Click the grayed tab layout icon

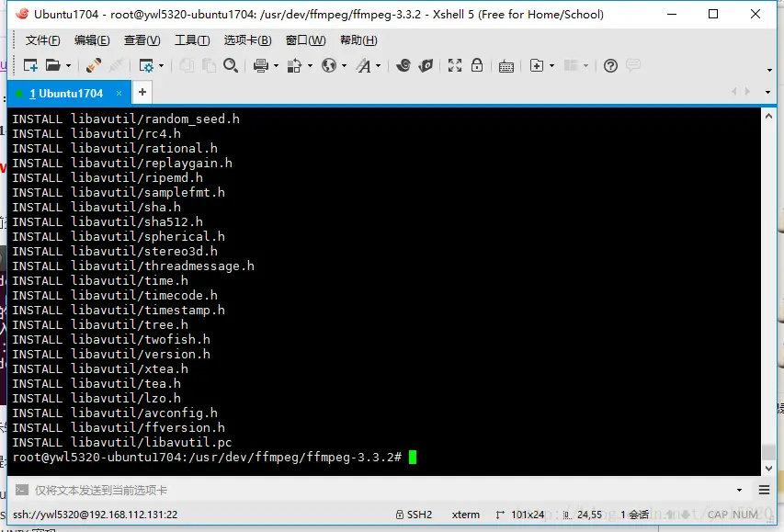(571, 65)
